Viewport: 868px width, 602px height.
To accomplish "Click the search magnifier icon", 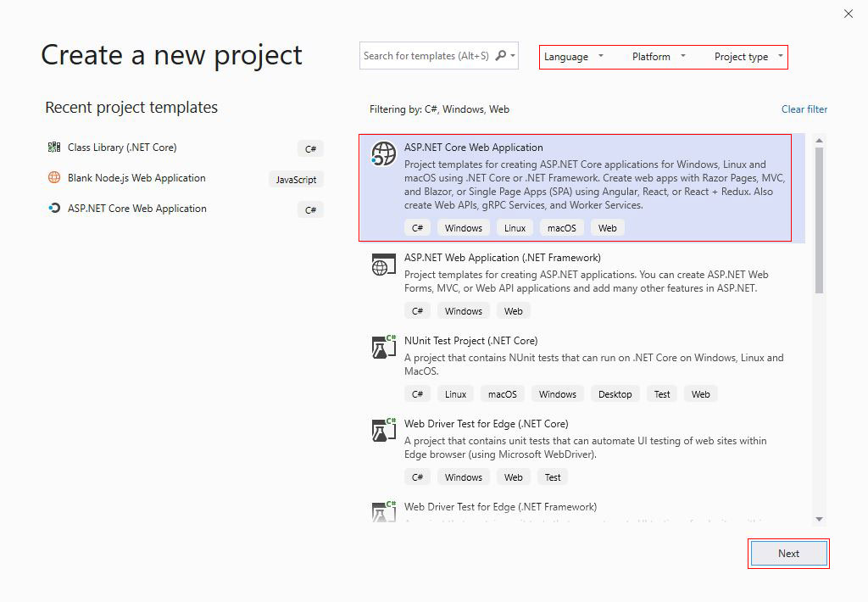I will coord(500,55).
